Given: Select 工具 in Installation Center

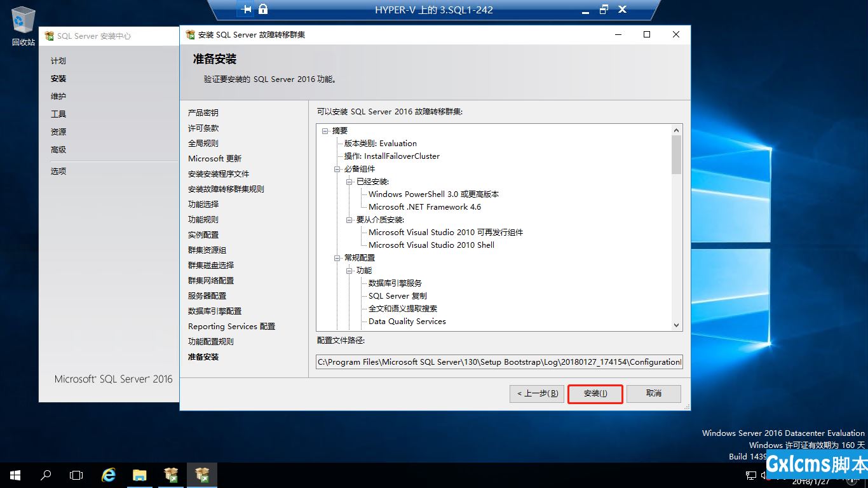Looking at the screenshot, I should point(58,114).
